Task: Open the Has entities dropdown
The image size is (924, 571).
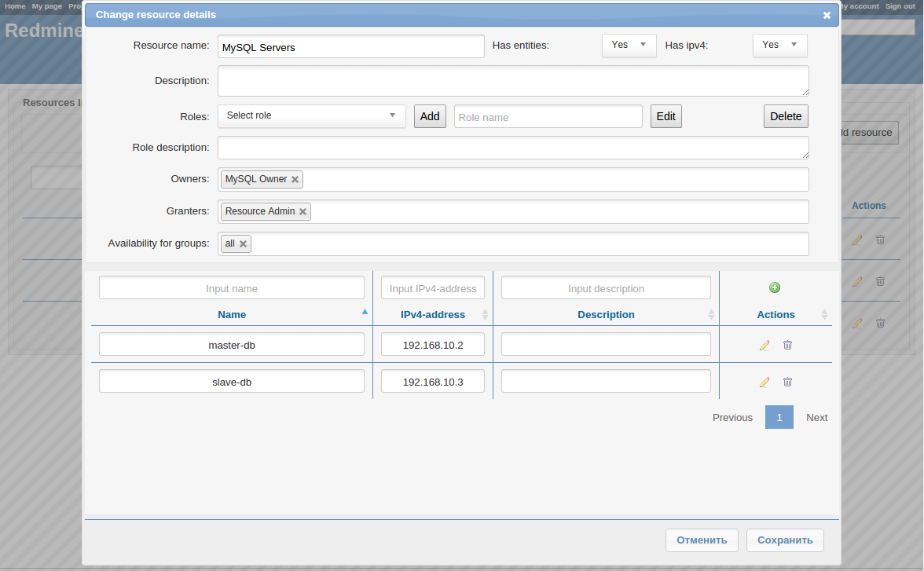Action: 629,46
